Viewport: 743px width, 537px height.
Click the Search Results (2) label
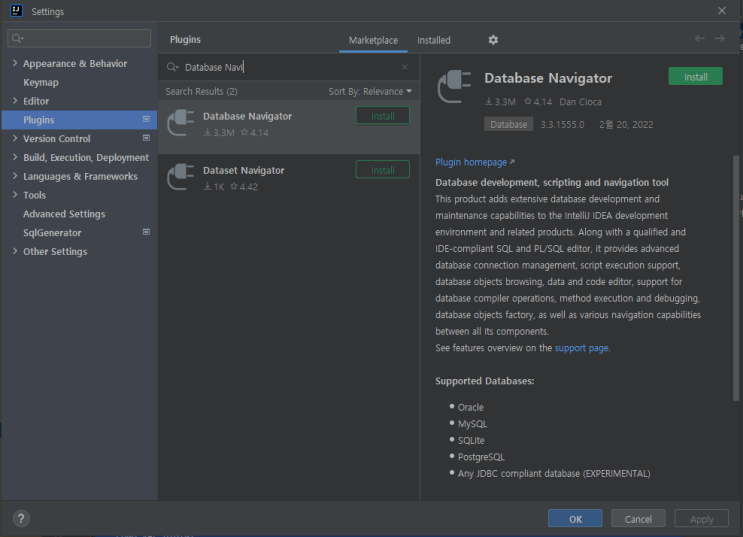pyautogui.click(x=201, y=91)
